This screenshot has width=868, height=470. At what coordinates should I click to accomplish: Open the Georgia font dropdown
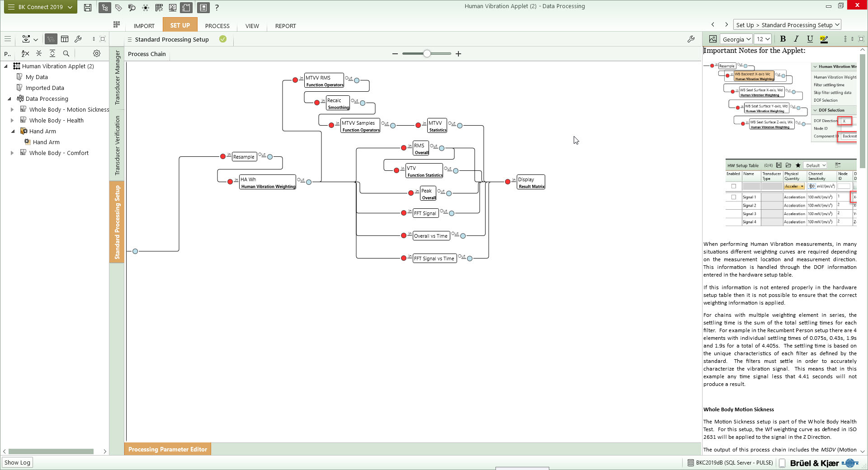point(736,39)
